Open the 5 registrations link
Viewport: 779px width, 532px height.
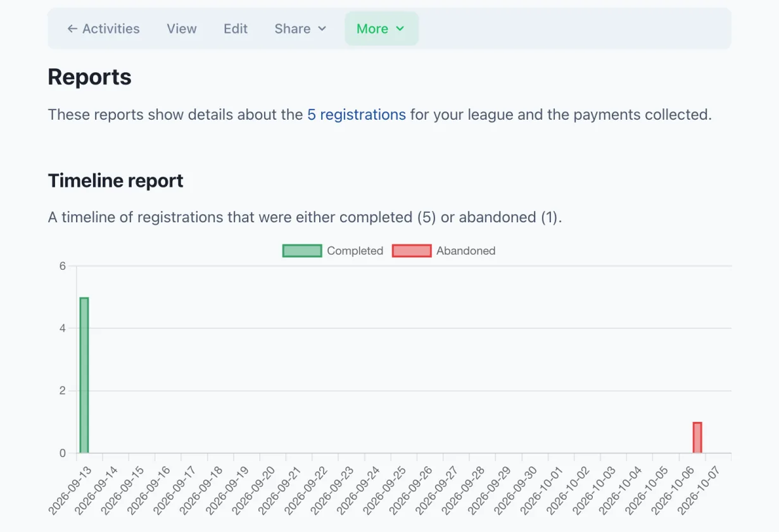point(357,115)
